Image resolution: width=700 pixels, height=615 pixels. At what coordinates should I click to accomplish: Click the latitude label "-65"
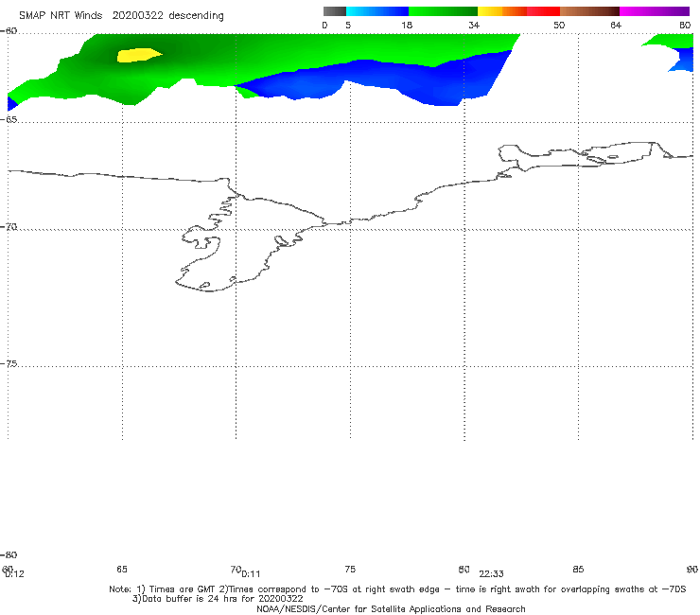tap(9, 120)
